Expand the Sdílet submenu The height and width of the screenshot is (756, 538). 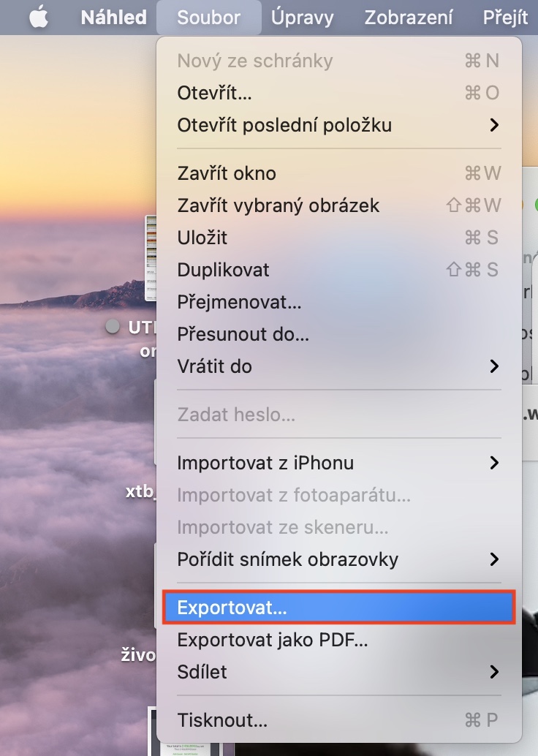tap(202, 671)
